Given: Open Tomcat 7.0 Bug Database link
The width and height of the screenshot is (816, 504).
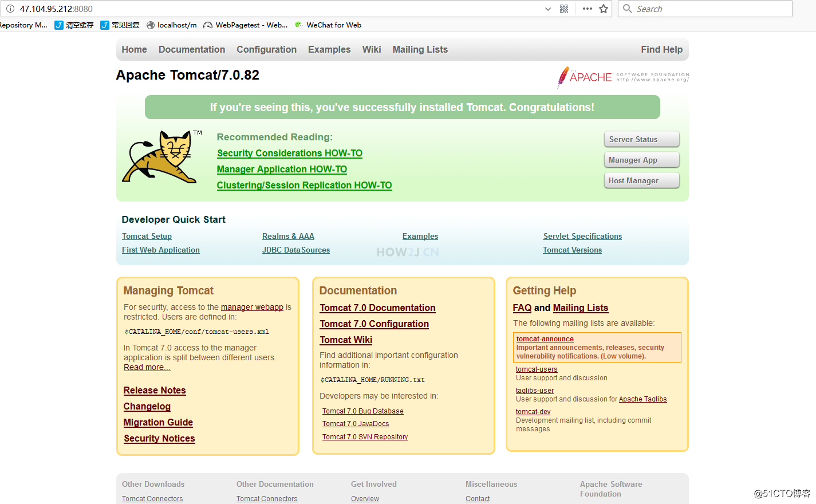Looking at the screenshot, I should [362, 411].
